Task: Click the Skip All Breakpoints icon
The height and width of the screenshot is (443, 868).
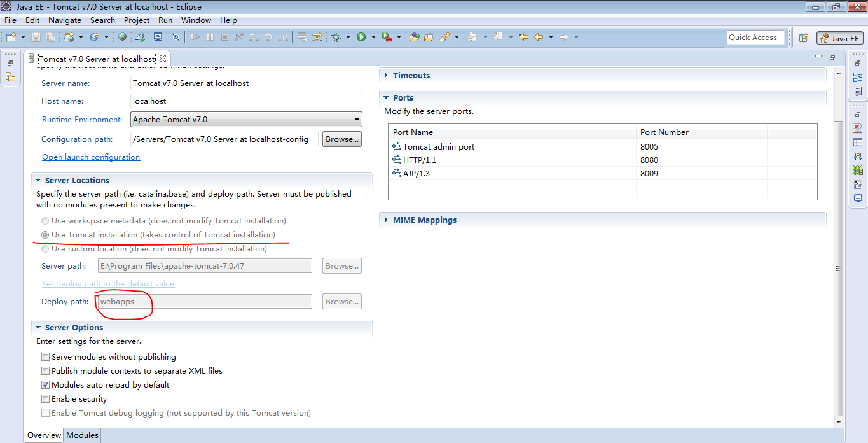Action: click(x=175, y=37)
